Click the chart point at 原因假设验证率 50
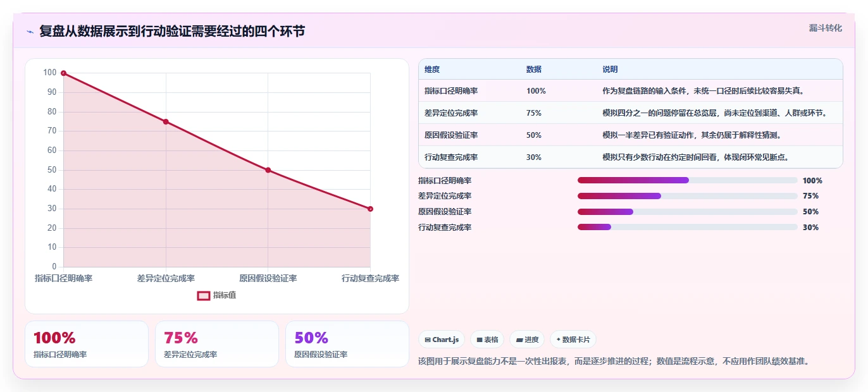868x392 pixels. pyautogui.click(x=268, y=170)
